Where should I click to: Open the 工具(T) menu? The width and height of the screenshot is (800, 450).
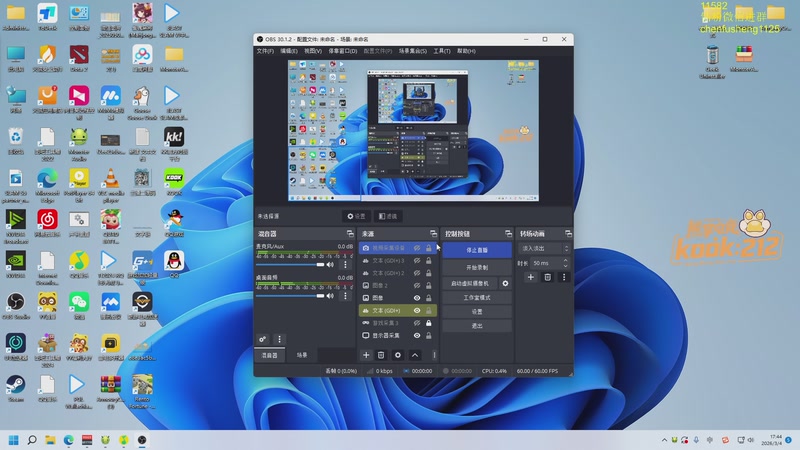(x=442, y=51)
